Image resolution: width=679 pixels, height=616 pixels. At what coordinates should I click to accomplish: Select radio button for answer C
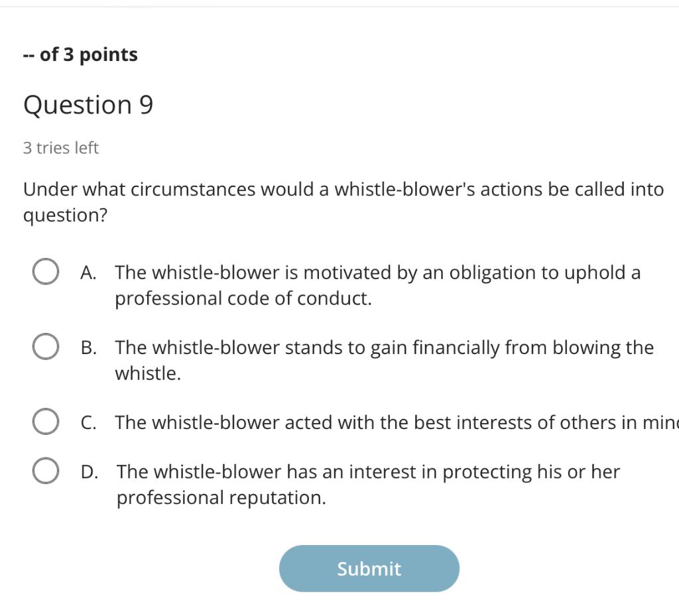44,420
